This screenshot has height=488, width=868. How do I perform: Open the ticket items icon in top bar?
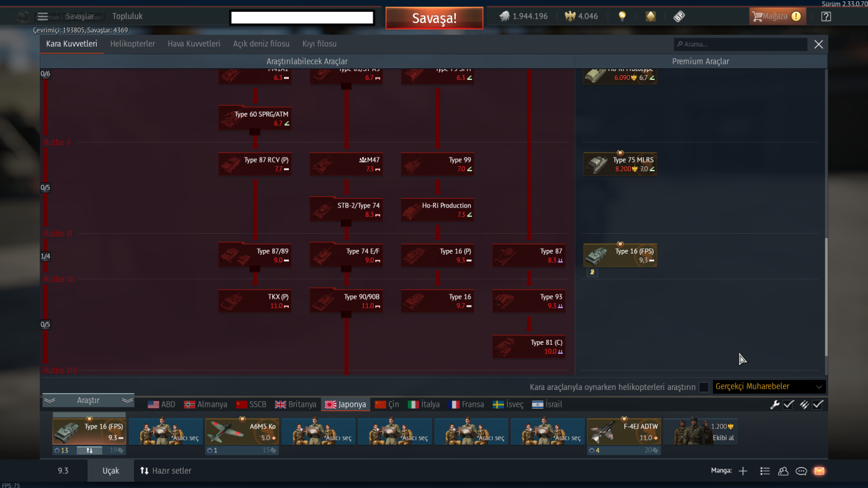click(x=679, y=17)
